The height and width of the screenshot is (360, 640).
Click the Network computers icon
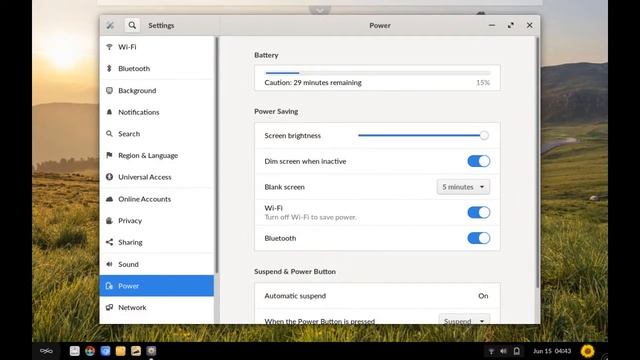(x=109, y=307)
